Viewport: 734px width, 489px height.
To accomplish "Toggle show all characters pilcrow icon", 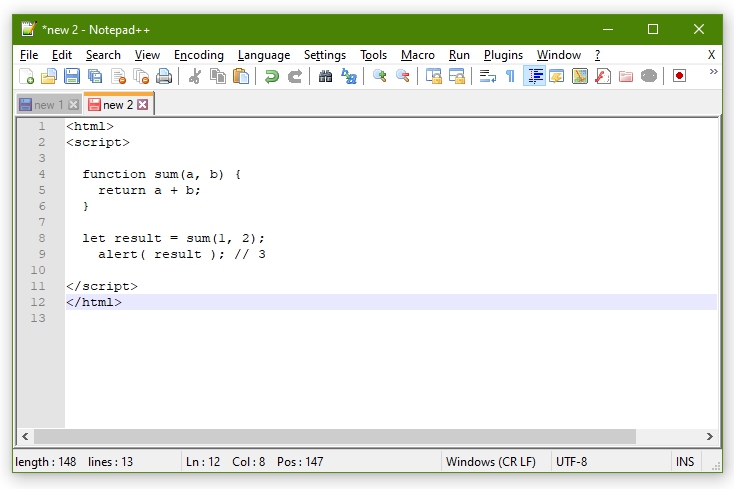I will 510,76.
